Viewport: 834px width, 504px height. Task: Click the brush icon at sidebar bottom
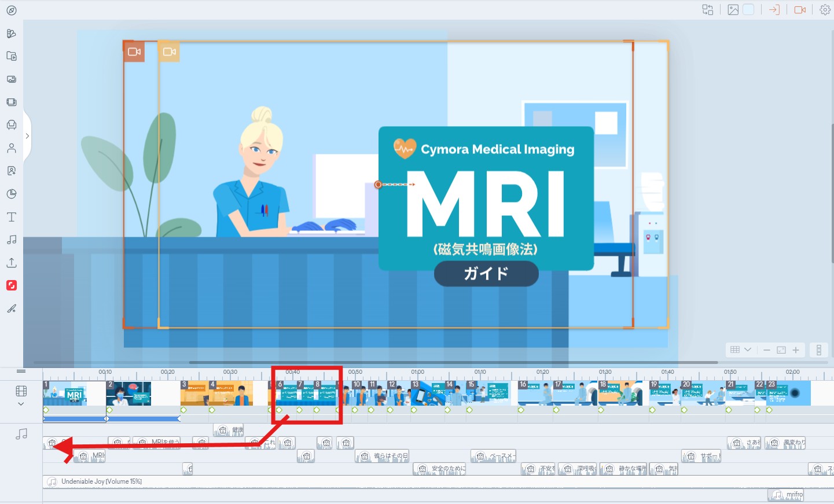12,308
